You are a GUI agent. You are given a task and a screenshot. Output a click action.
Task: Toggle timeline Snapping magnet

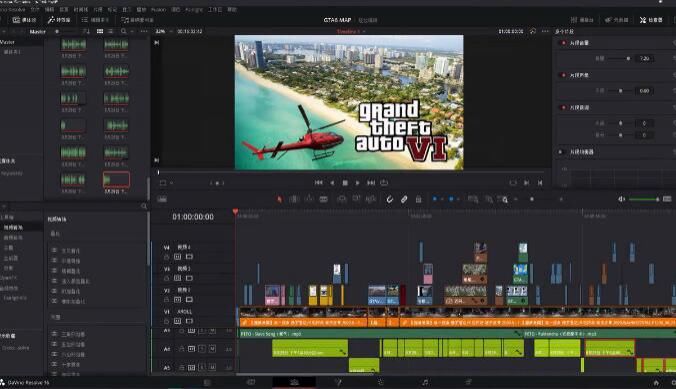(x=389, y=199)
